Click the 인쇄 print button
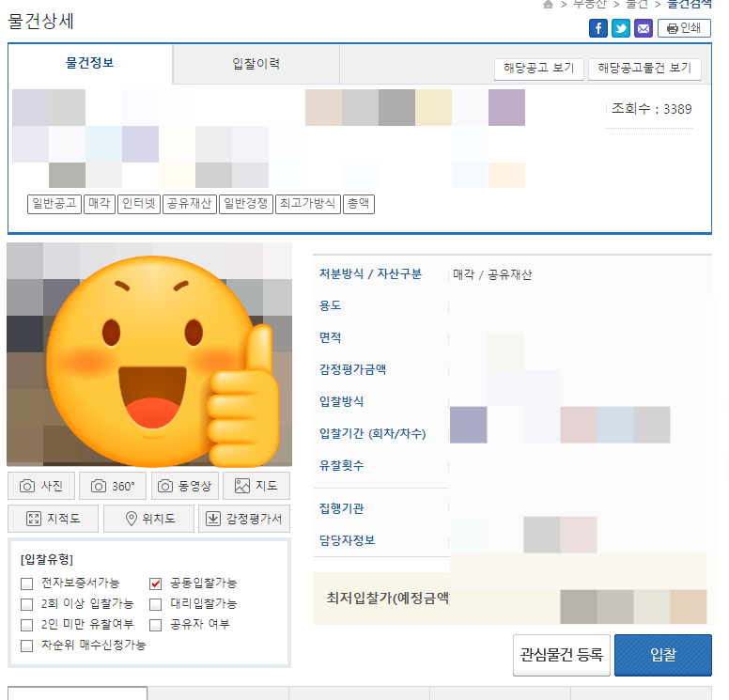The width and height of the screenshot is (729, 700). pos(684,28)
